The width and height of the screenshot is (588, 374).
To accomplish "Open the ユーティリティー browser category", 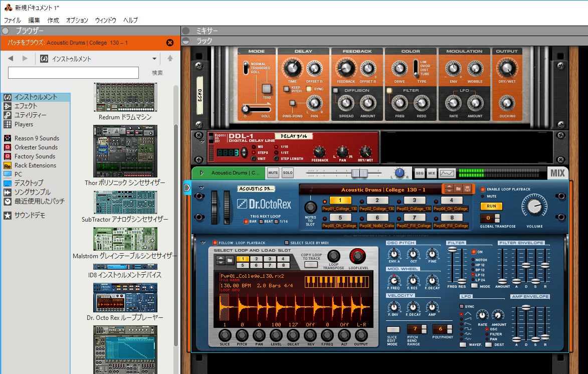I will 30,115.
